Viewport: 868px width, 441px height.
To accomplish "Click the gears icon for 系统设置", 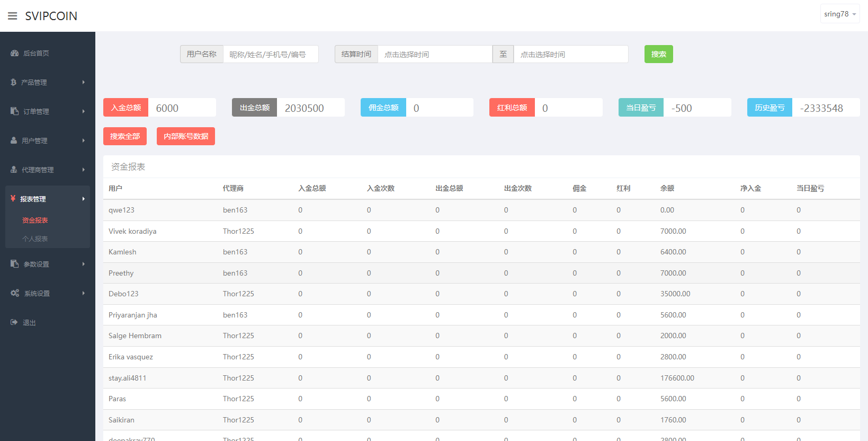I will pos(14,293).
